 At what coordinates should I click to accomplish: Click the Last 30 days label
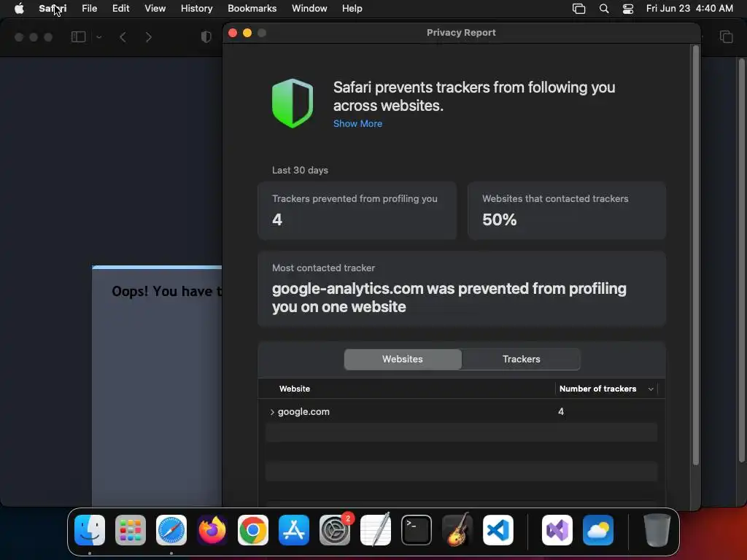(x=300, y=170)
